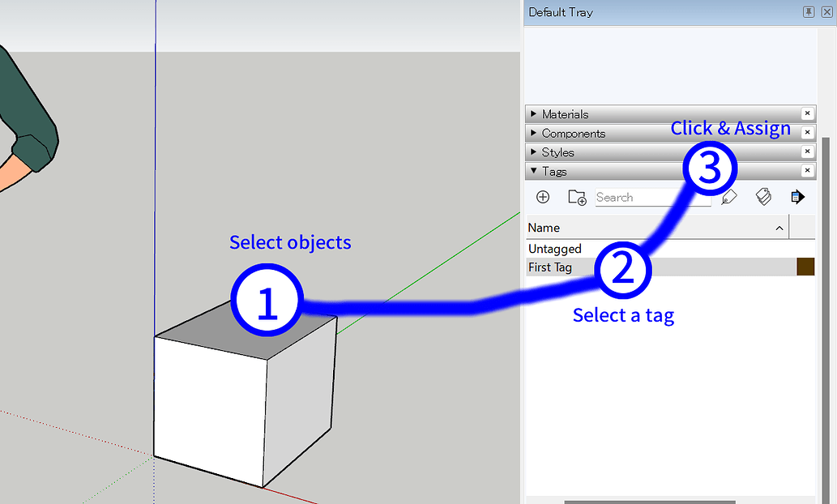Screen dimensions: 837x504
Task: Click the Add Tag plus icon
Action: 542,197
